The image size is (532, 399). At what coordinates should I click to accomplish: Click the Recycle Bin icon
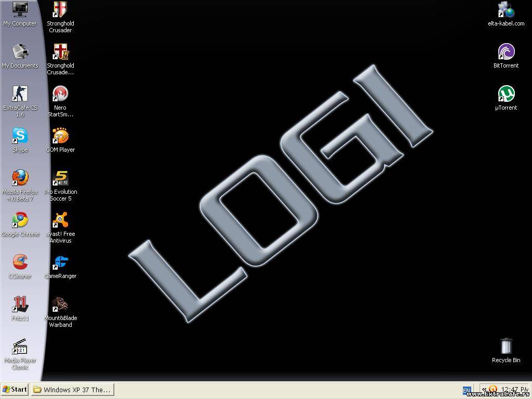click(506, 347)
